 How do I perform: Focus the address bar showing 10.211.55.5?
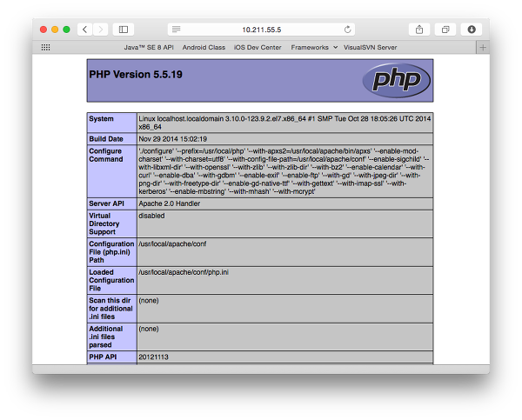pyautogui.click(x=261, y=30)
